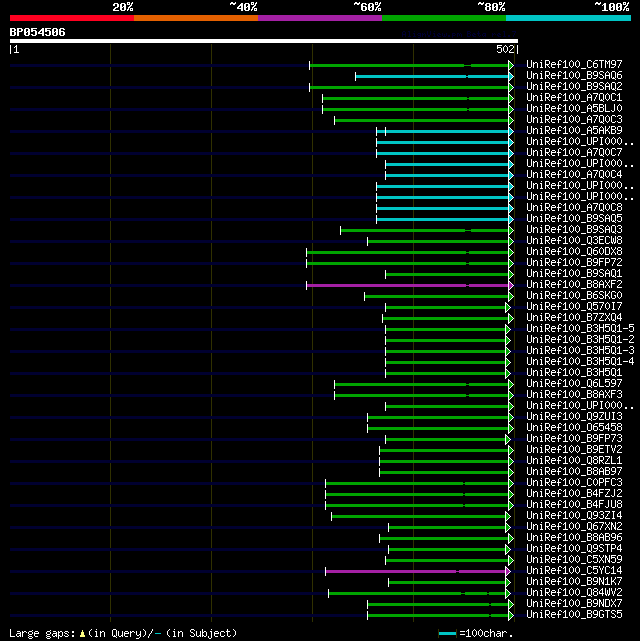The width and height of the screenshot is (640, 641).
Task: Open the UniRef100_C5YC14 entry
Action: 574,571
